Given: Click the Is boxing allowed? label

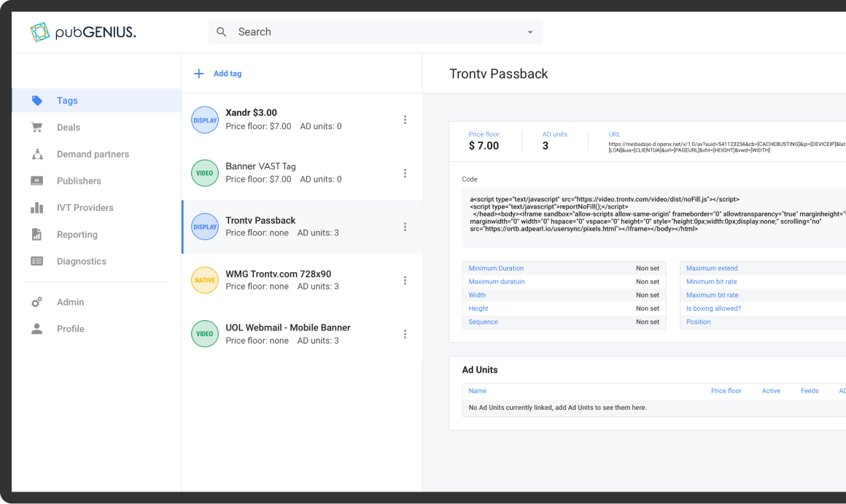Looking at the screenshot, I should [x=713, y=309].
